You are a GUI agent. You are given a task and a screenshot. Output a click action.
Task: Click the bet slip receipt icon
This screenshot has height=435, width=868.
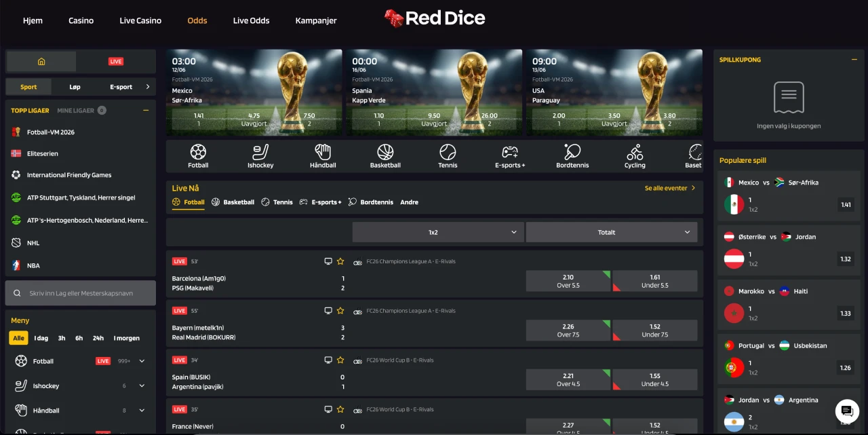(789, 98)
